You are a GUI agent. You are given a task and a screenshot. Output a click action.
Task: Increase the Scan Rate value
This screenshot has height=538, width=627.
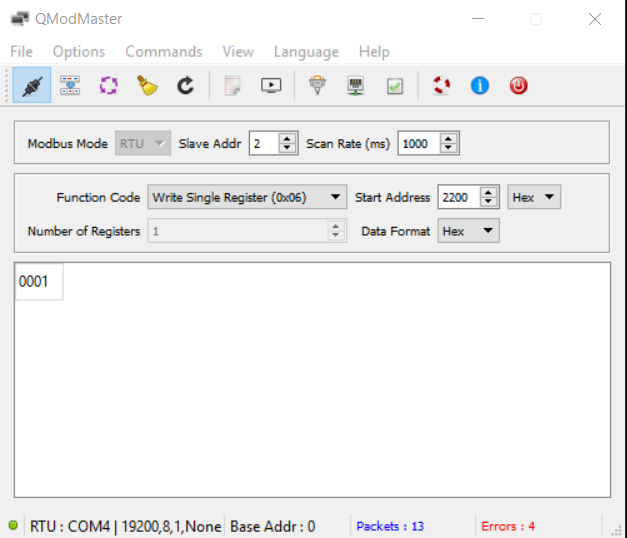(x=448, y=138)
